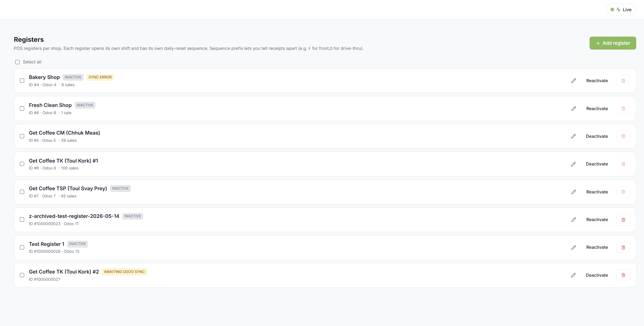This screenshot has width=644, height=326.
Task: Delete Test Register 1 with trash icon
Action: (623, 247)
